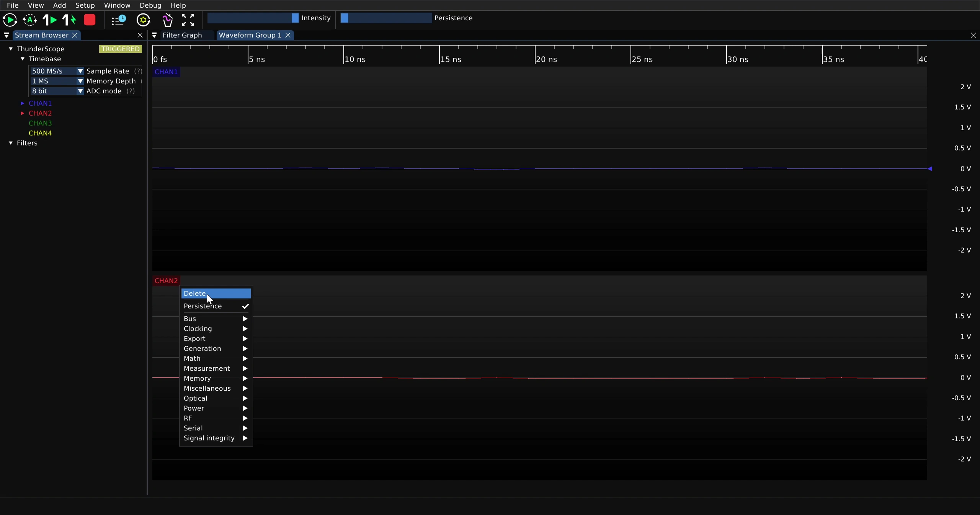
Task: Click the auto trigger icon
Action: [30, 20]
